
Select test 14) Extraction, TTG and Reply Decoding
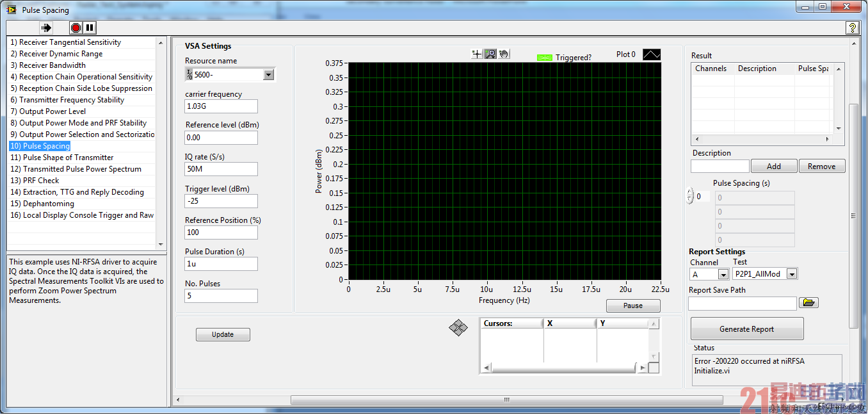[81, 192]
